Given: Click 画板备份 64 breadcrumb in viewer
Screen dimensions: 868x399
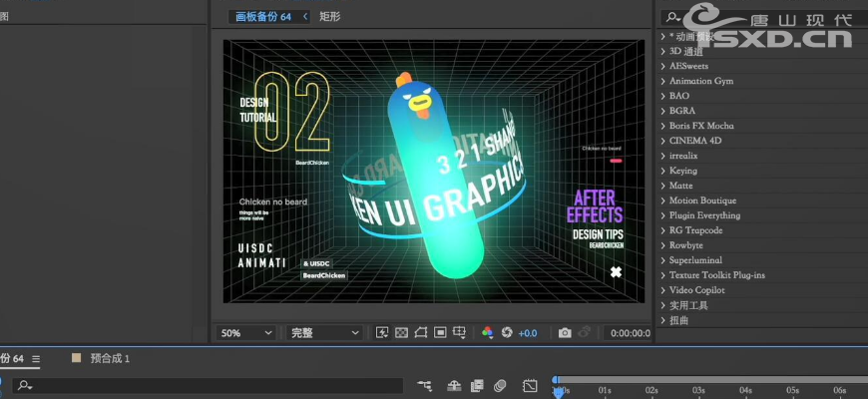Looking at the screenshot, I should coord(263,17).
